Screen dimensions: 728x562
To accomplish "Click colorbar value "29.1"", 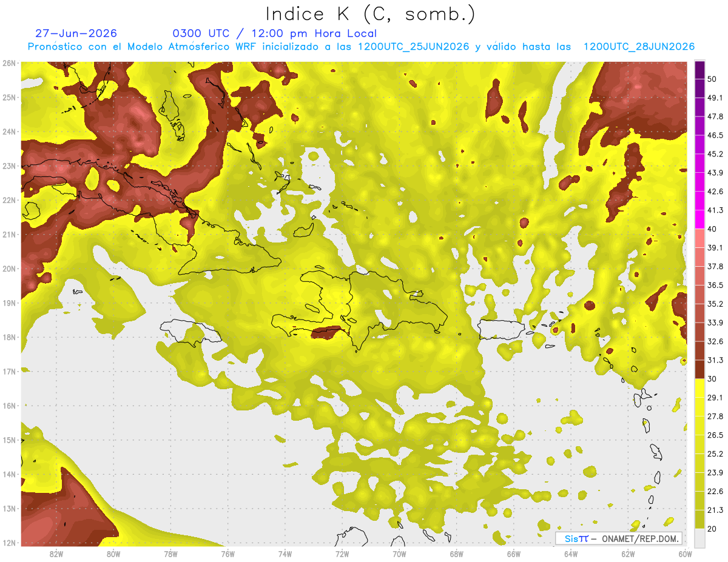I will click(x=715, y=398).
